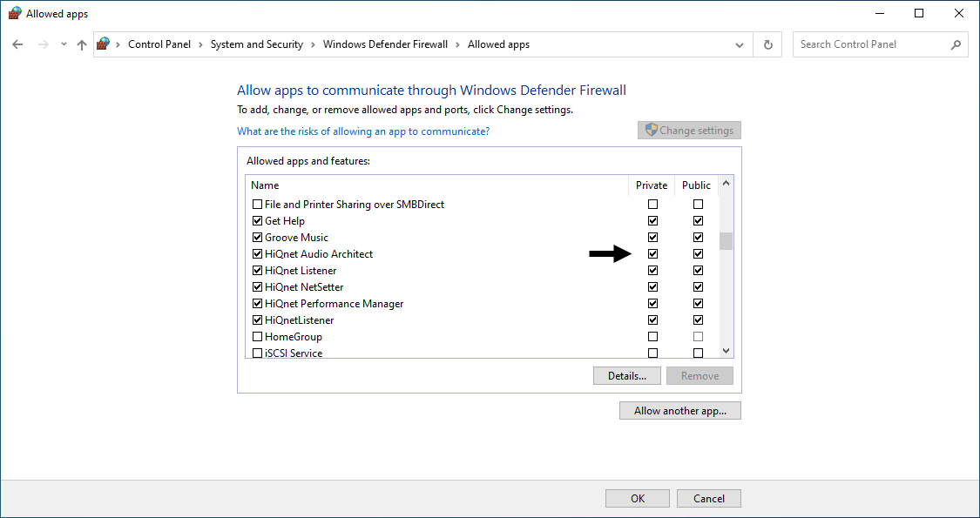Refresh the Allowed apps page
This screenshot has height=518, width=980.
tap(768, 44)
